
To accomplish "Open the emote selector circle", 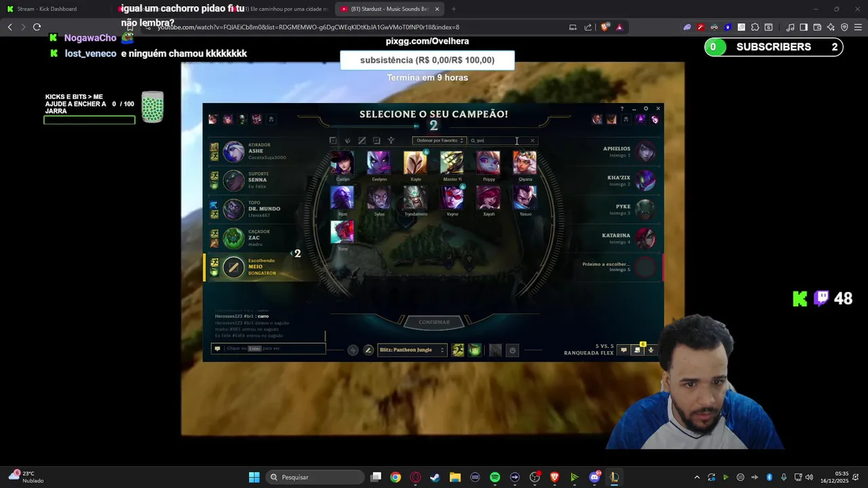I will click(513, 350).
